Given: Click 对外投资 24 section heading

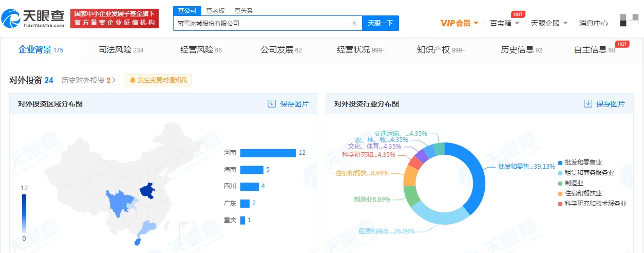Looking at the screenshot, I should (x=31, y=80).
